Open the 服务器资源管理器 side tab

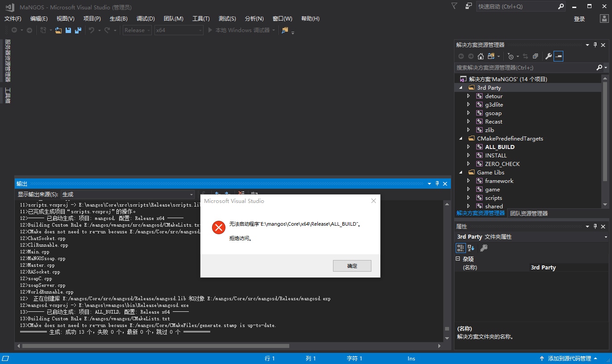pyautogui.click(x=7, y=61)
